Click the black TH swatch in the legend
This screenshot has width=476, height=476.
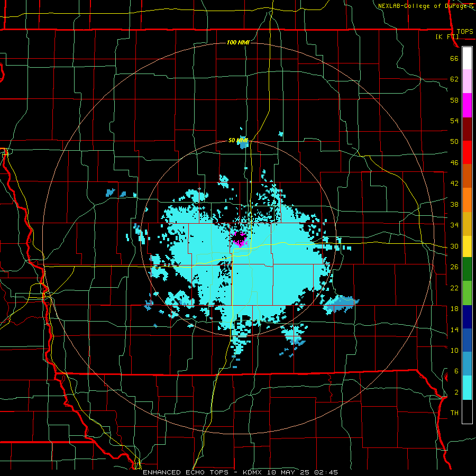click(467, 411)
